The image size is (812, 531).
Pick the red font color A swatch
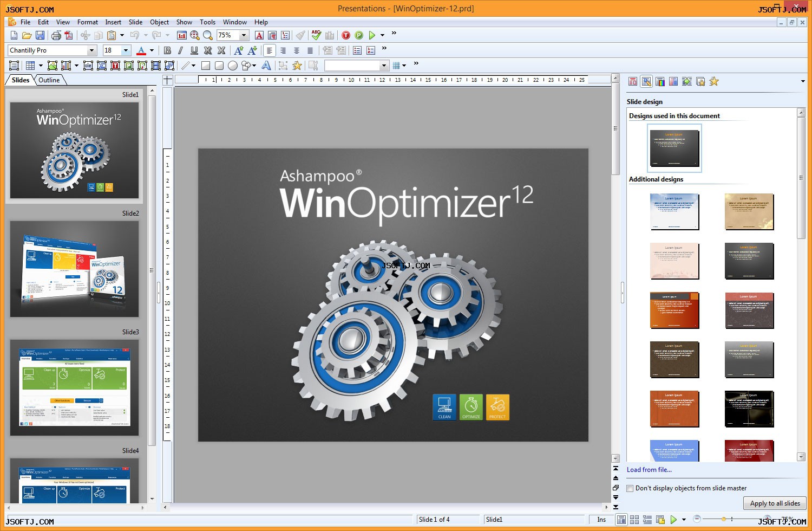pos(141,50)
